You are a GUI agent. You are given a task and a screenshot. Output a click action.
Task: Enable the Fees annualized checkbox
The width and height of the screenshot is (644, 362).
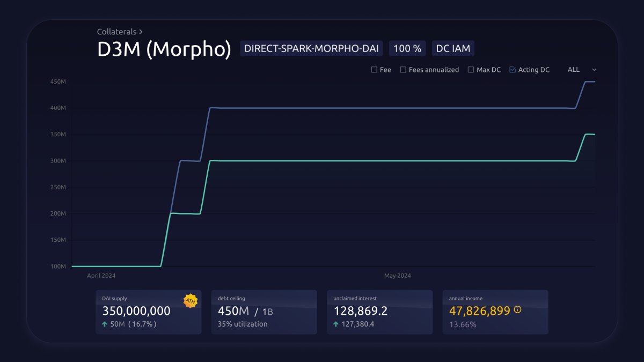pyautogui.click(x=403, y=70)
